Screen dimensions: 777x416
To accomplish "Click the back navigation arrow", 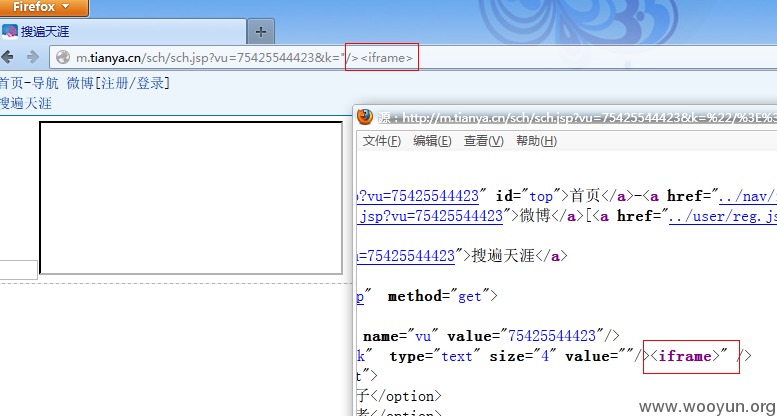I will click(x=7, y=58).
